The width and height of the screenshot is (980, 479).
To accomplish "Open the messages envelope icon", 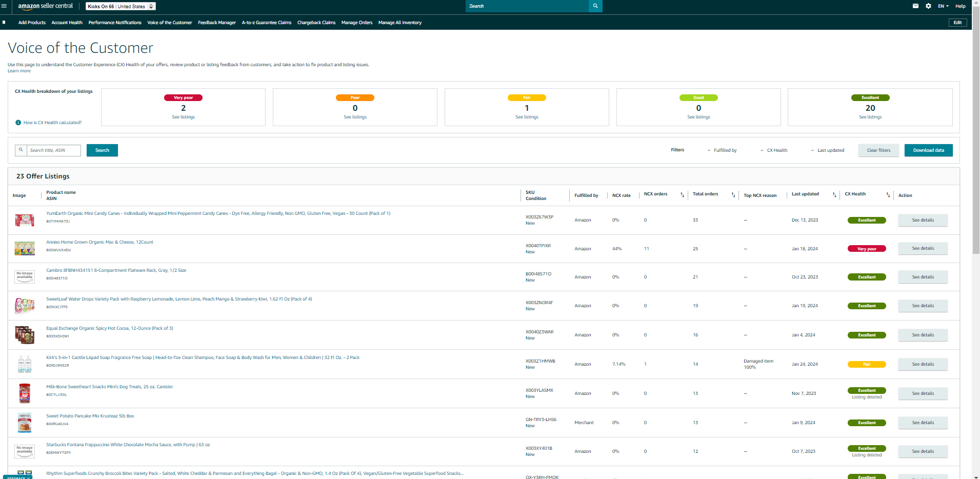I will pyautogui.click(x=915, y=6).
